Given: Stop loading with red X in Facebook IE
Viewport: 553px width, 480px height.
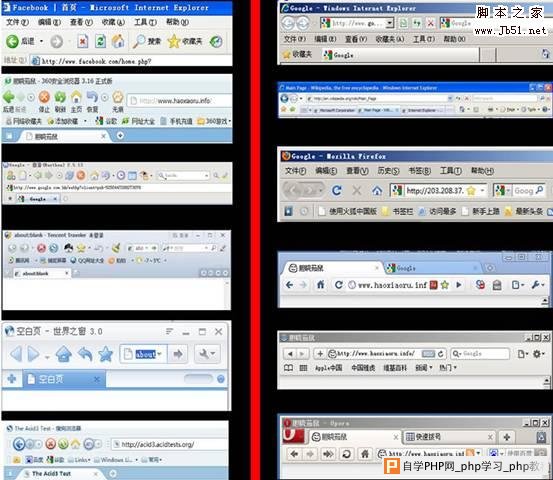Looking at the screenshot, I should 82,42.
